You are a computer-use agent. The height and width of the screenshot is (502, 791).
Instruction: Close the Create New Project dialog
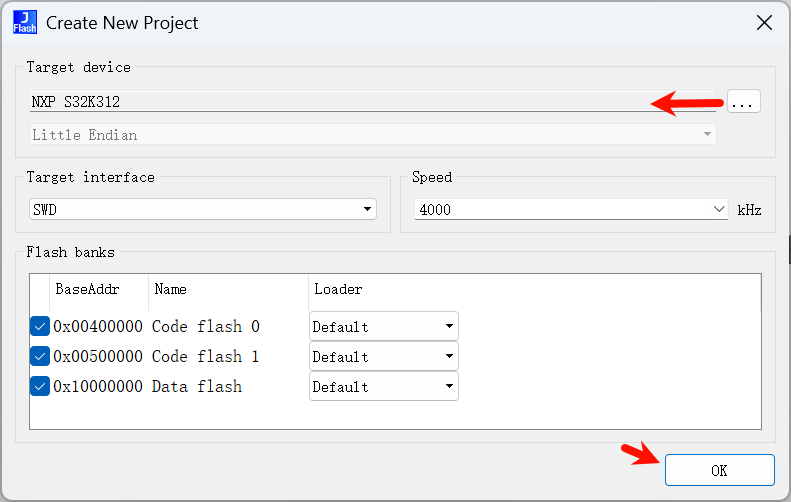click(x=764, y=23)
